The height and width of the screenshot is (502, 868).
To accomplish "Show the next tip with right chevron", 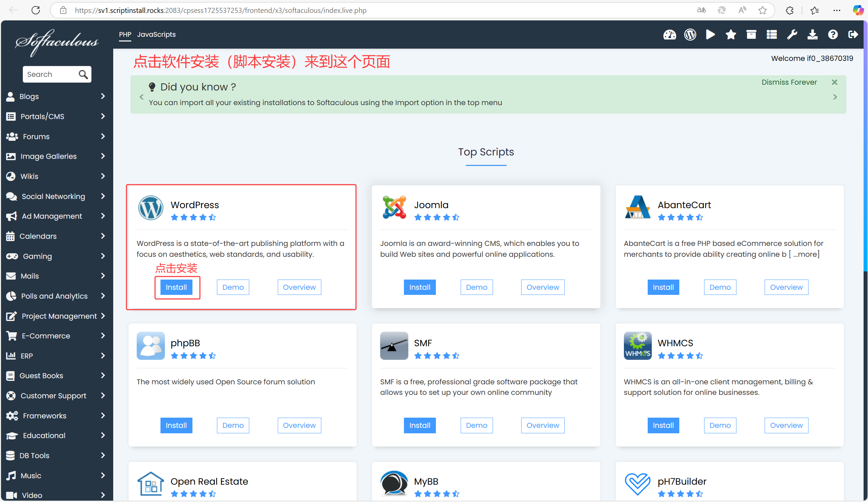I will [835, 97].
